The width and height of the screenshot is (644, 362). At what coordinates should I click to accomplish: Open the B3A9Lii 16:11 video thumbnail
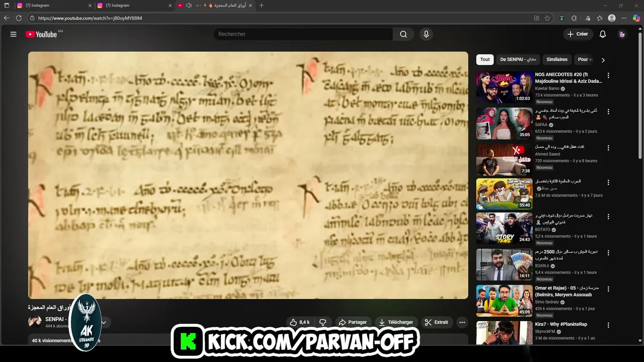[x=504, y=264]
